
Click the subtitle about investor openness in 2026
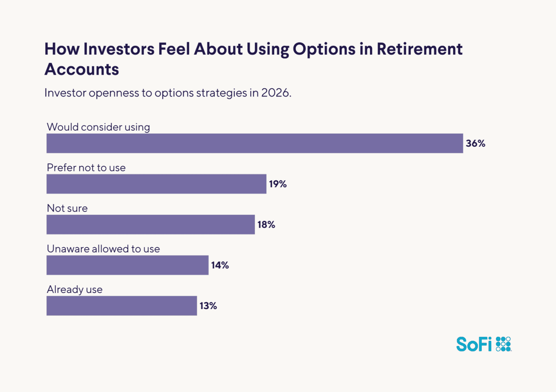(x=168, y=93)
